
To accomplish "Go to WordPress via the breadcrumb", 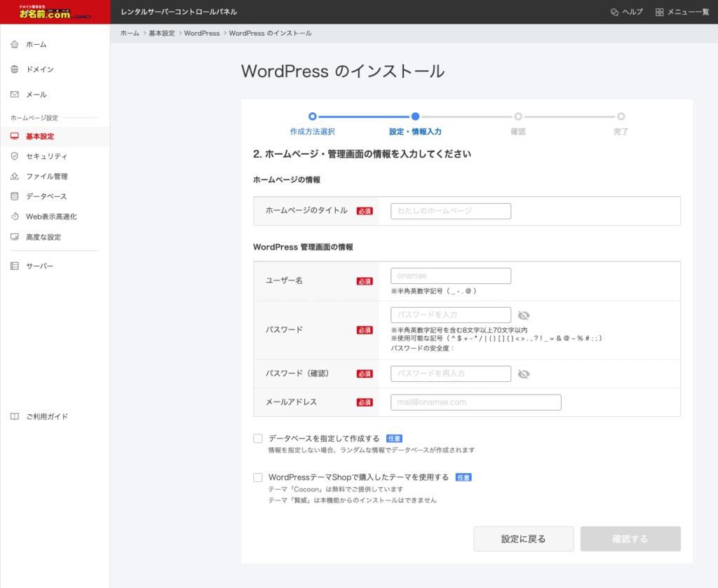I will click(202, 34).
